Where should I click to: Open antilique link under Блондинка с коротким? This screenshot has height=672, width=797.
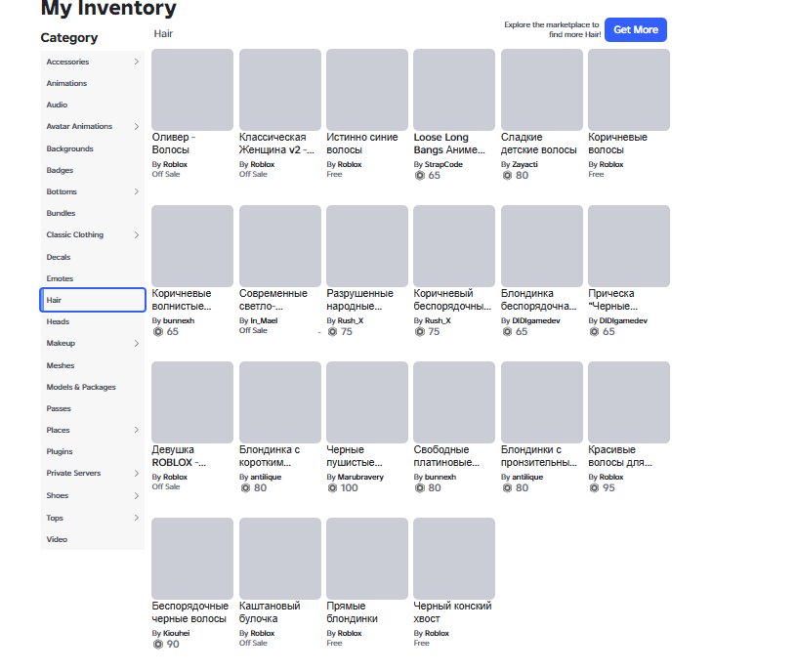pyautogui.click(x=266, y=478)
